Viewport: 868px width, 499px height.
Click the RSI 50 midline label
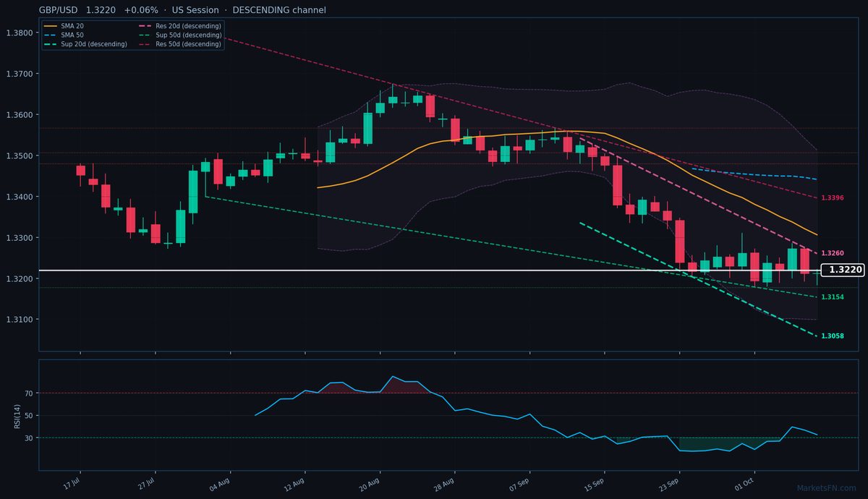tap(29, 416)
